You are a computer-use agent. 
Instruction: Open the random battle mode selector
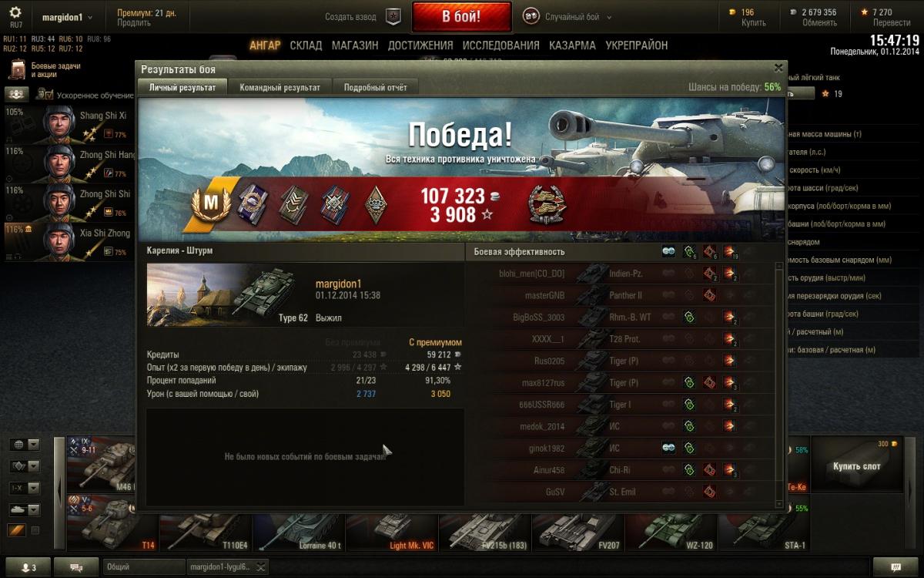(567, 16)
